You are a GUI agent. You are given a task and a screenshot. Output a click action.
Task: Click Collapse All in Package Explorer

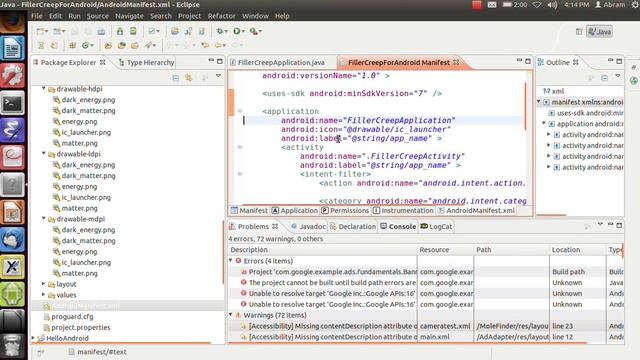[x=176, y=78]
